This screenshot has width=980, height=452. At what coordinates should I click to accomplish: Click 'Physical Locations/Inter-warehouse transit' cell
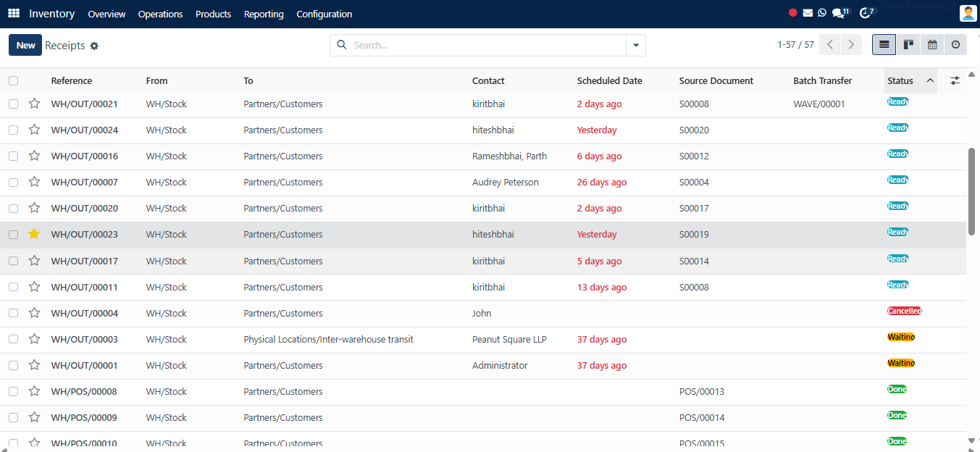coord(329,339)
